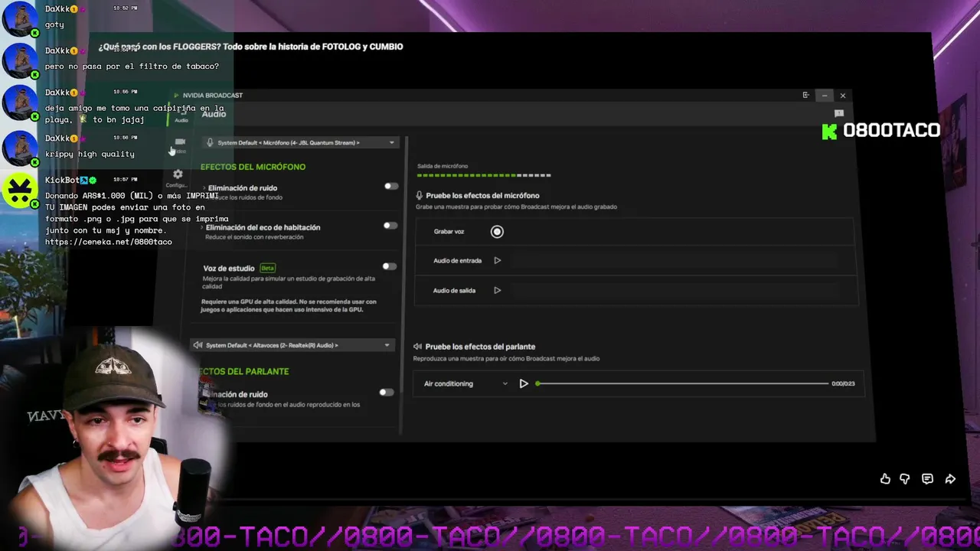The image size is (980, 551).
Task: Enable Voz de estudio effect
Action: point(389,266)
